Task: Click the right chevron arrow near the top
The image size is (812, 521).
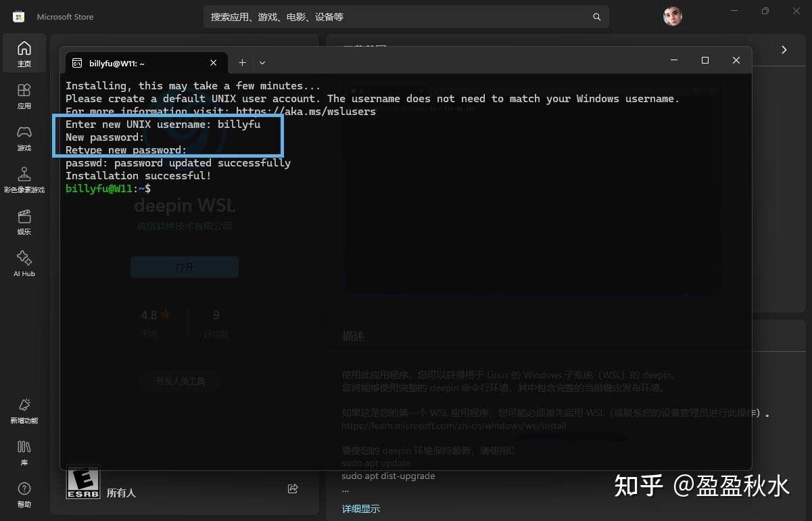Action: click(x=784, y=49)
